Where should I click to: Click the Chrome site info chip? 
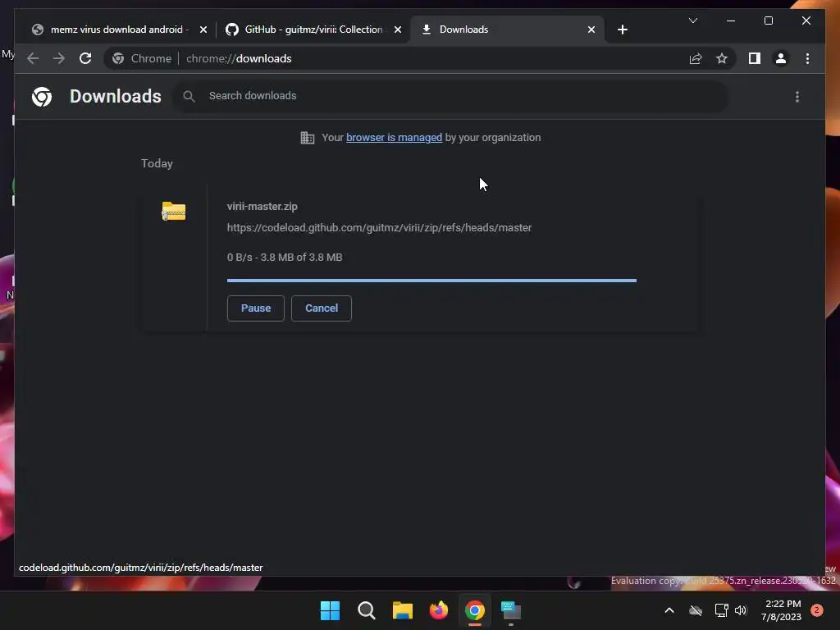143,58
